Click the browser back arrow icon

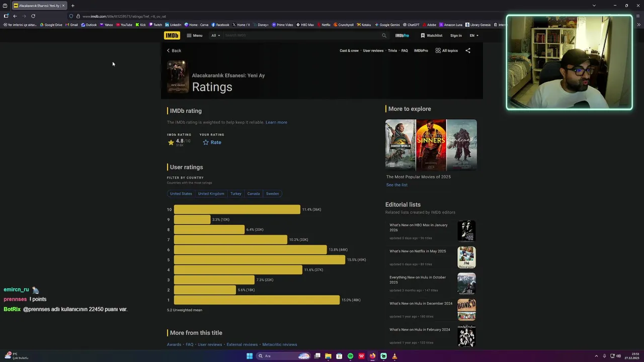(x=15, y=16)
